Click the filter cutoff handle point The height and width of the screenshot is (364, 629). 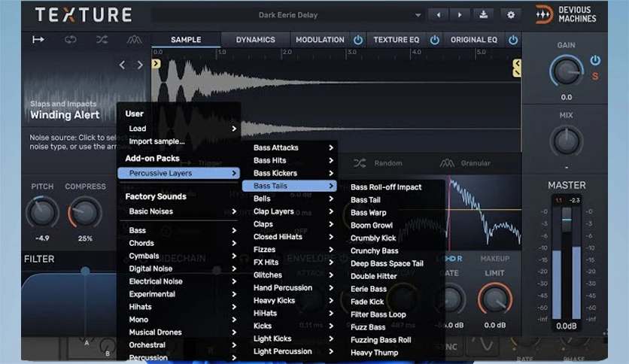(x=85, y=271)
